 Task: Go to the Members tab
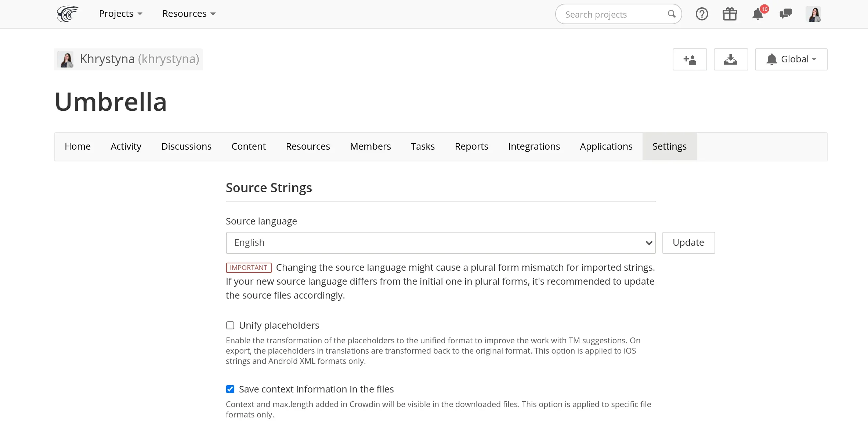pyautogui.click(x=370, y=146)
